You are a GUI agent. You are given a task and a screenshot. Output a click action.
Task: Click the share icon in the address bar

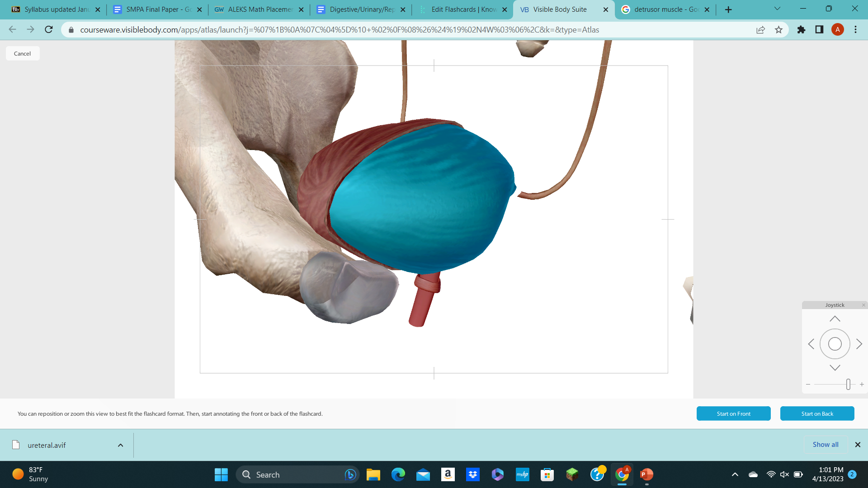coord(761,29)
